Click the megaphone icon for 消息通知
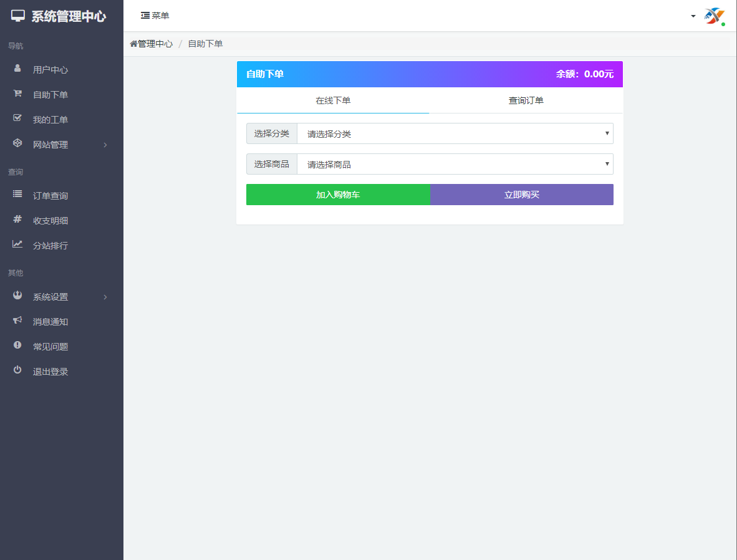The width and height of the screenshot is (737, 560). coord(17,321)
